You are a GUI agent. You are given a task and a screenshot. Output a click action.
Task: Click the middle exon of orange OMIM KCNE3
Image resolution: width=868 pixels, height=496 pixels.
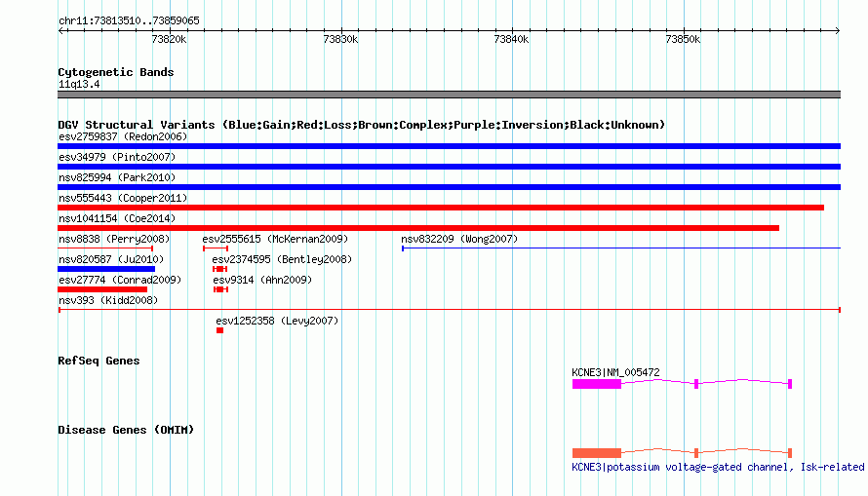coord(696,453)
